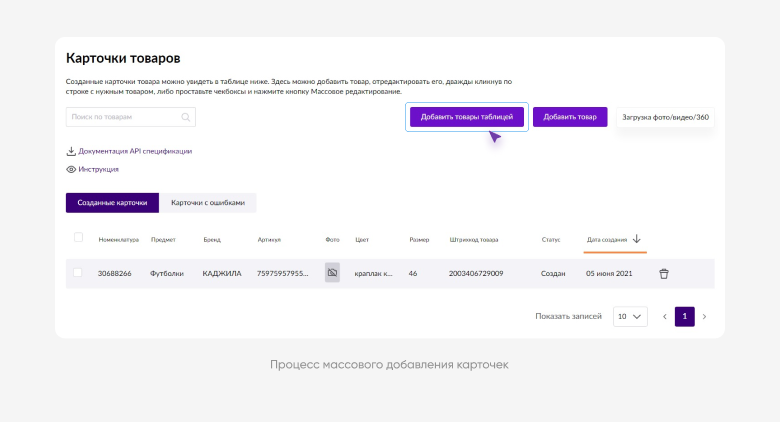The height and width of the screenshot is (422, 780).
Task: Click the Статус column header
Action: click(551, 240)
